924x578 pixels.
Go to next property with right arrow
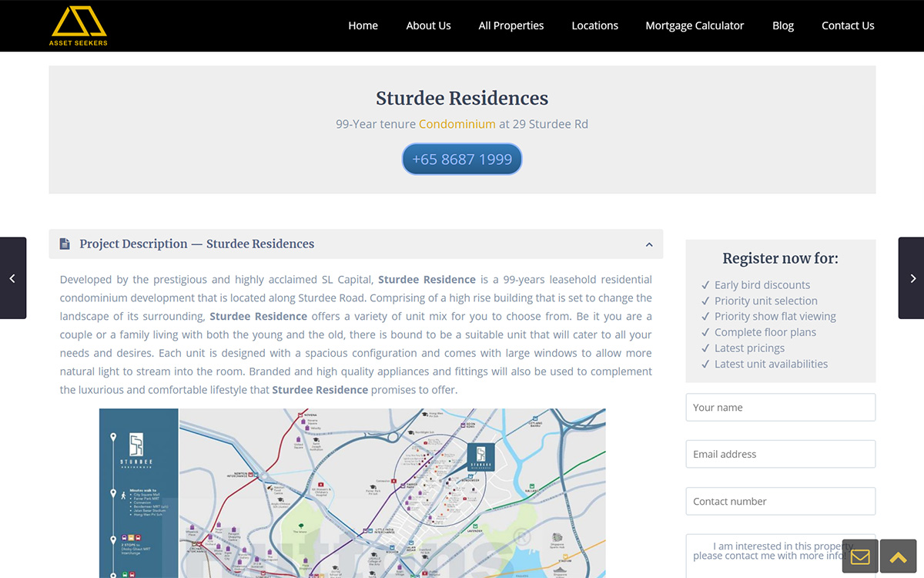coord(912,278)
